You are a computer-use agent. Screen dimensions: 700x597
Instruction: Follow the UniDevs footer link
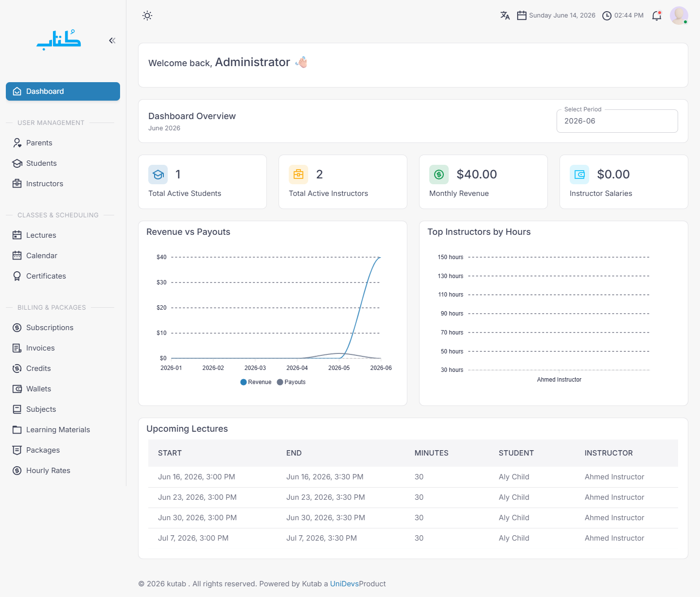pos(344,584)
